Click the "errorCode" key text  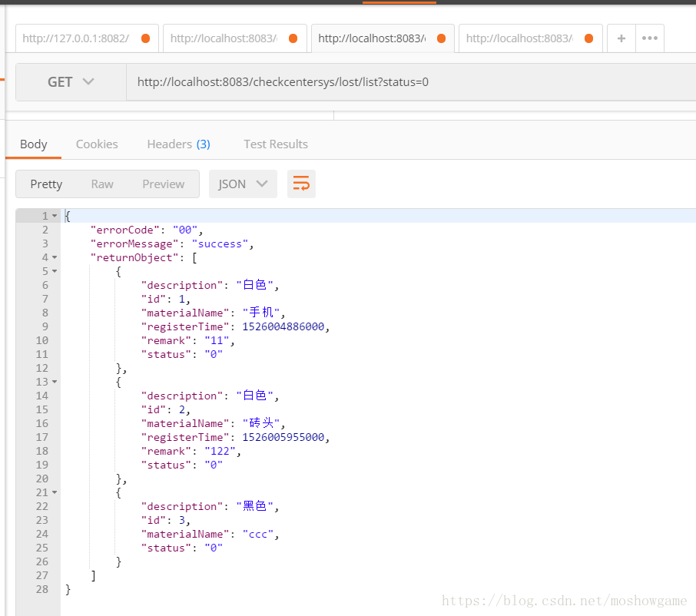tap(124, 230)
